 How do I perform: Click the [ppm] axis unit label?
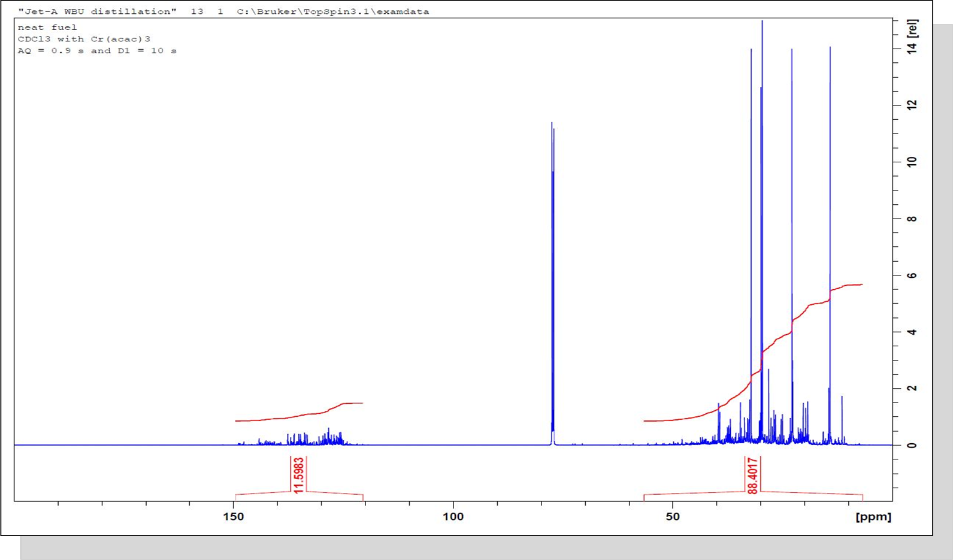873,517
